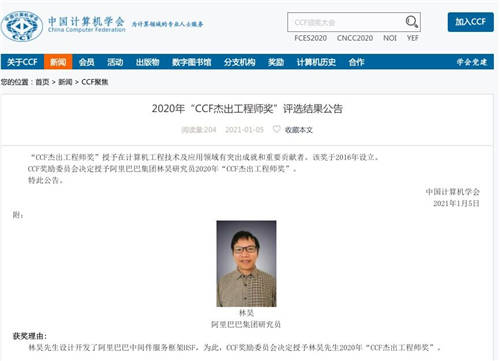The height and width of the screenshot is (361, 500).
Task: Click the search magnifier icon
Action: tap(412, 22)
